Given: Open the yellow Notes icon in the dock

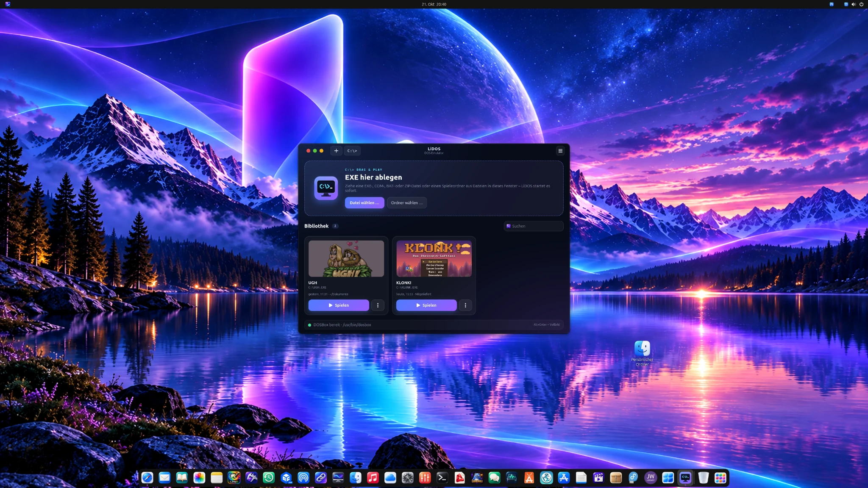Looking at the screenshot, I should point(217,478).
